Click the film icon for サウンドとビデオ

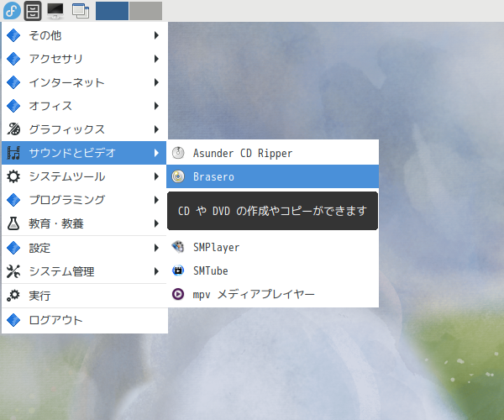coord(13,153)
